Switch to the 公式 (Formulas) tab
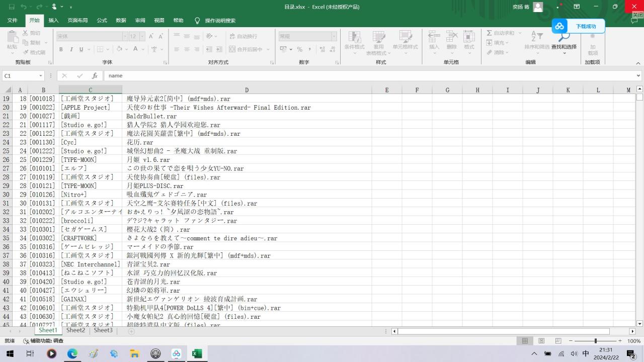 coord(102,21)
